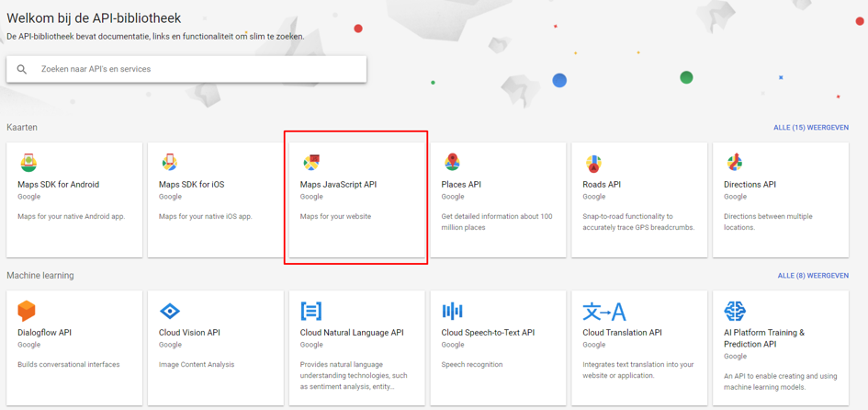Screen dimensions: 868x410
Task: Open the Places API card title
Action: pyautogui.click(x=461, y=185)
